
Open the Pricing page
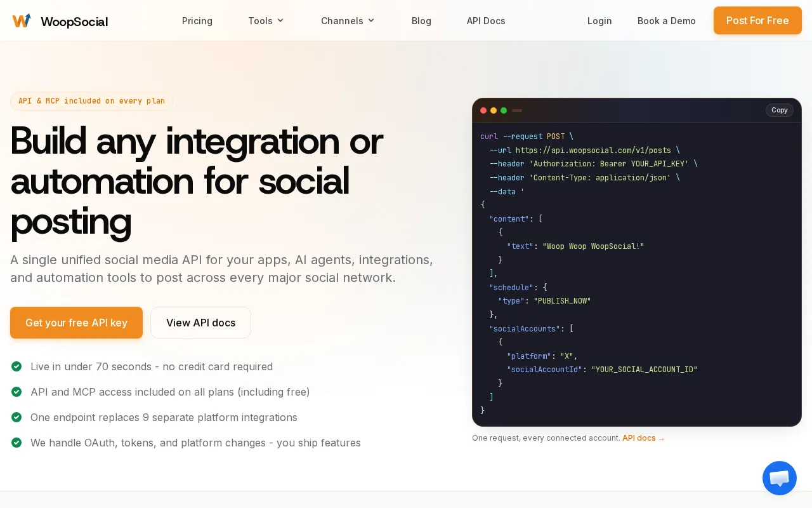(197, 21)
